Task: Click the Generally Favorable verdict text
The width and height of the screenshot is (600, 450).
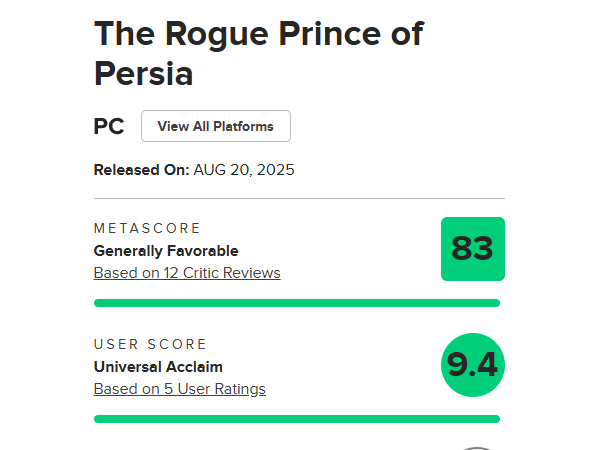Action: pyautogui.click(x=166, y=251)
